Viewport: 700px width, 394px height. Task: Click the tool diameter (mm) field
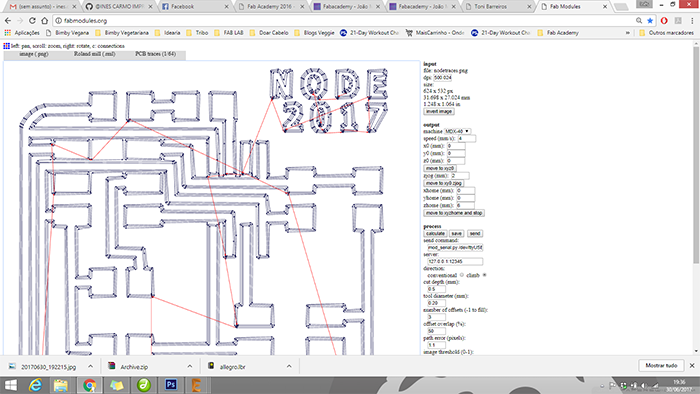(x=436, y=303)
